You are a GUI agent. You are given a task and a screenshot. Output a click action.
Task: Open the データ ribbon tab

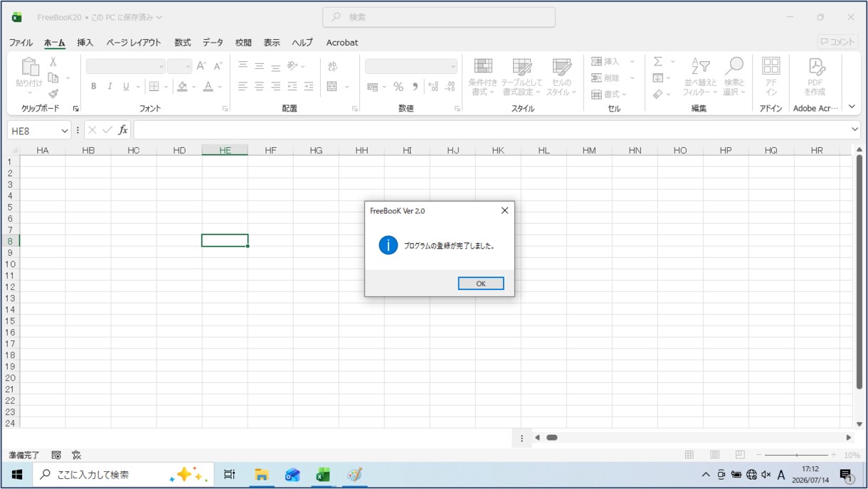(x=213, y=43)
